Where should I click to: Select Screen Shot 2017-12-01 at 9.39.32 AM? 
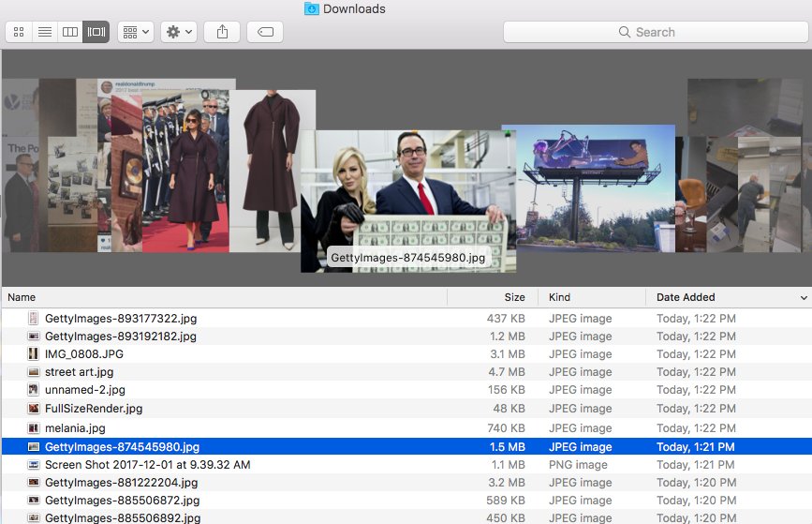(406, 465)
